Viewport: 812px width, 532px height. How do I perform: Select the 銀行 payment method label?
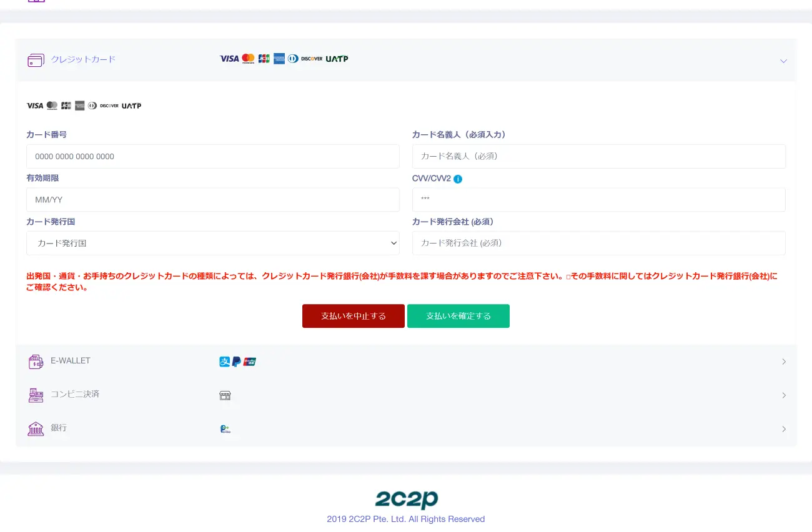[59, 428]
